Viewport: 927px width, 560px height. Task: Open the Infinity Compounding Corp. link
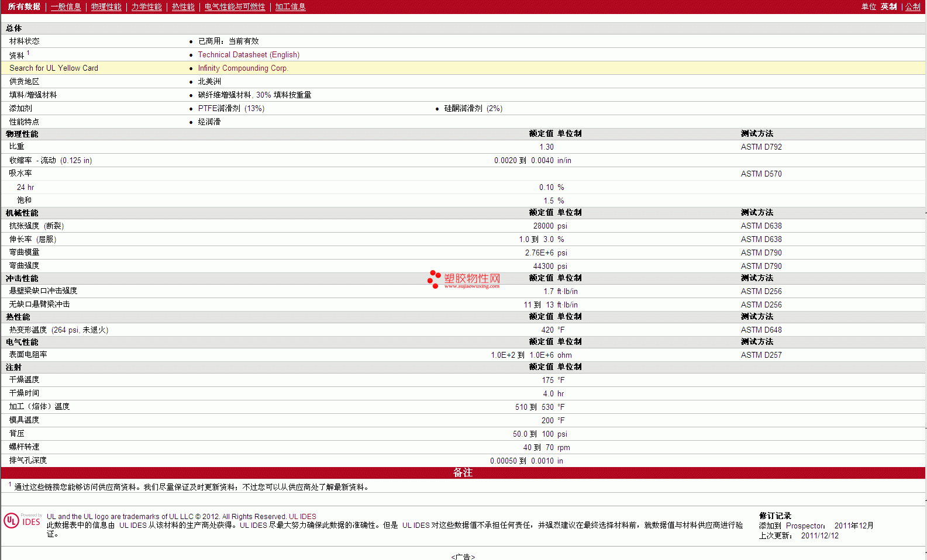point(243,68)
